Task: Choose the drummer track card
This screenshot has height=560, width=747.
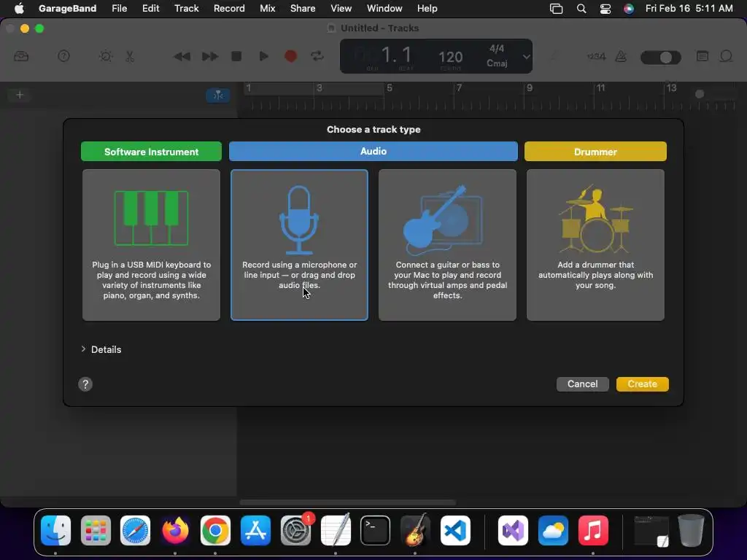Action: click(595, 245)
